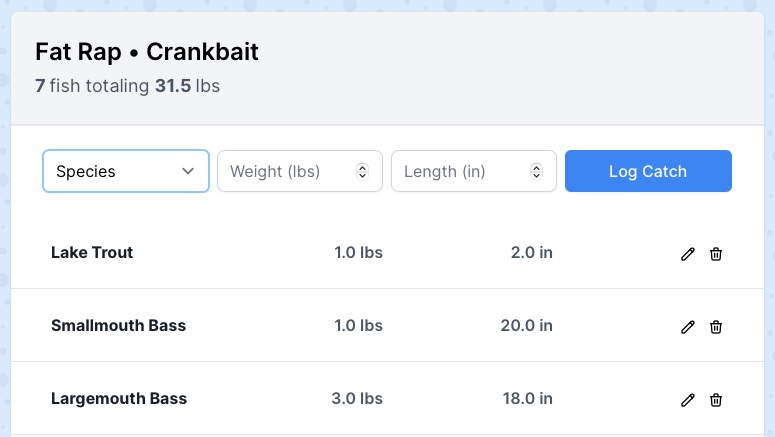Select the 7 fish totaling 31.5 lbs summary
The width and height of the screenshot is (775, 437).
(x=128, y=86)
